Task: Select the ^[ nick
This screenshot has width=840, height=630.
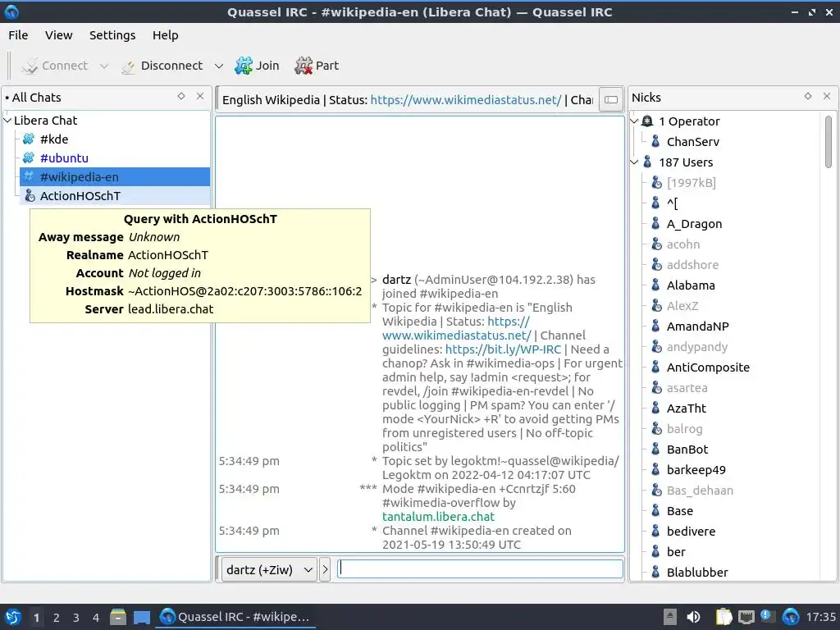Action: [672, 203]
